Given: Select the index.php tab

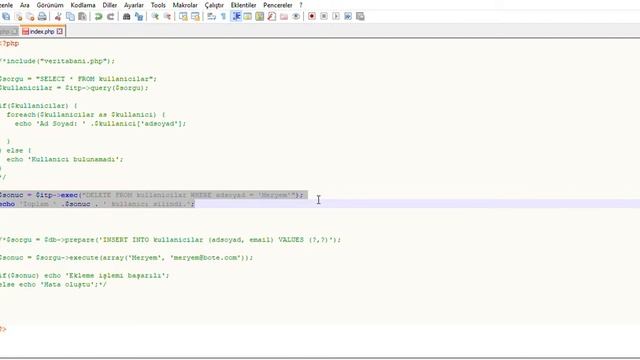Looking at the screenshot, I should tap(42, 31).
